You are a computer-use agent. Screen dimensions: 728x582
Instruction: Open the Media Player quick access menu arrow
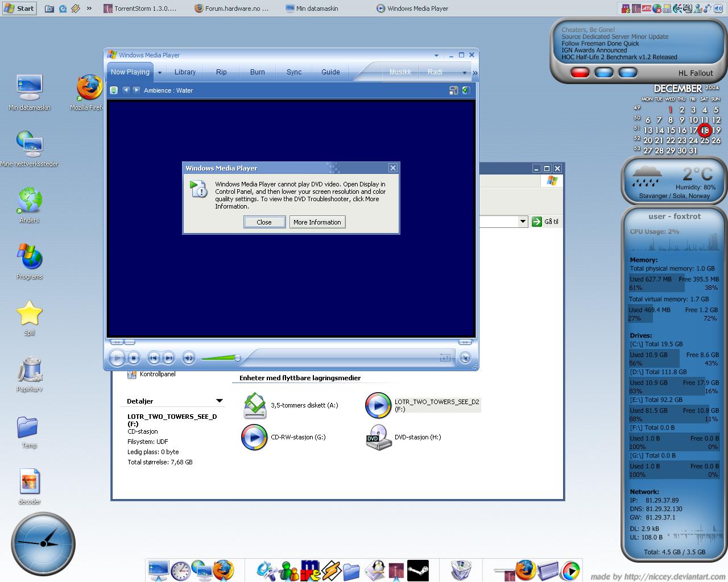(x=436, y=56)
